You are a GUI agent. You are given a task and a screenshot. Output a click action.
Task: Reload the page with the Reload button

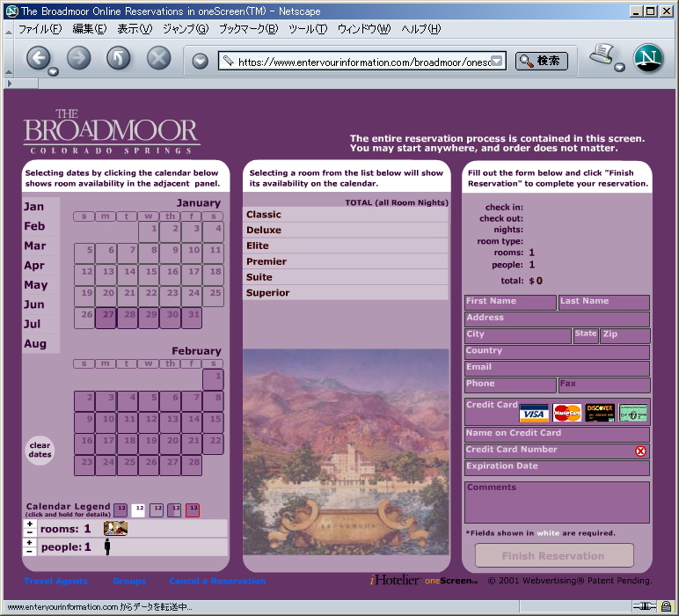(119, 58)
